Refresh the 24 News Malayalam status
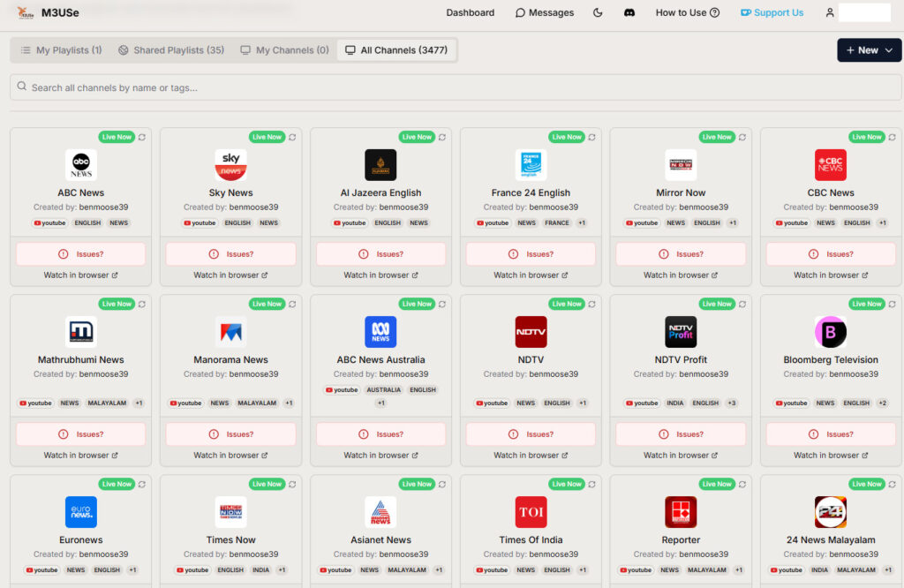The width and height of the screenshot is (904, 588). tap(893, 484)
